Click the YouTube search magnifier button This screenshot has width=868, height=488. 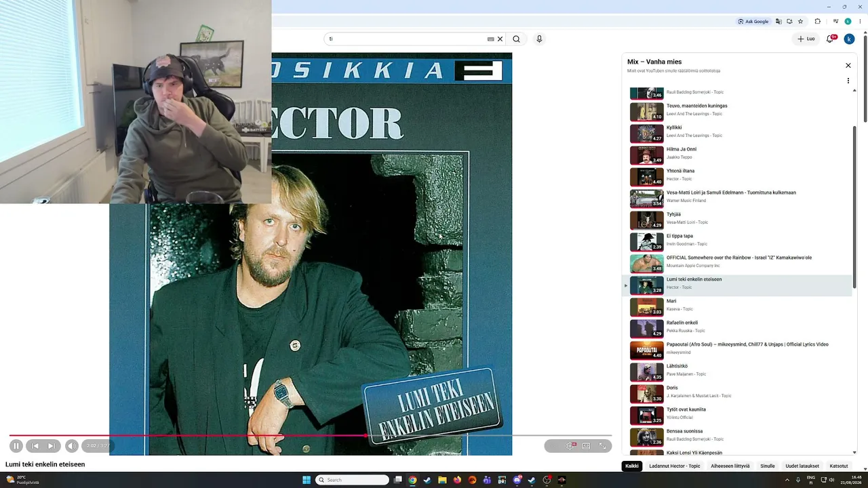pos(516,39)
